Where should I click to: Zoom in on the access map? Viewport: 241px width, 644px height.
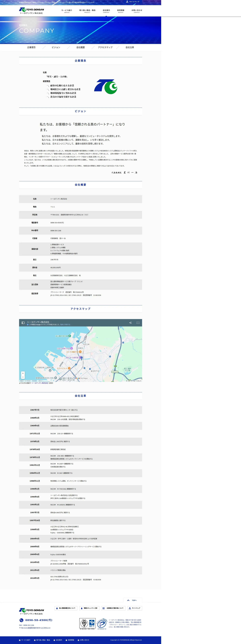pos(23,373)
